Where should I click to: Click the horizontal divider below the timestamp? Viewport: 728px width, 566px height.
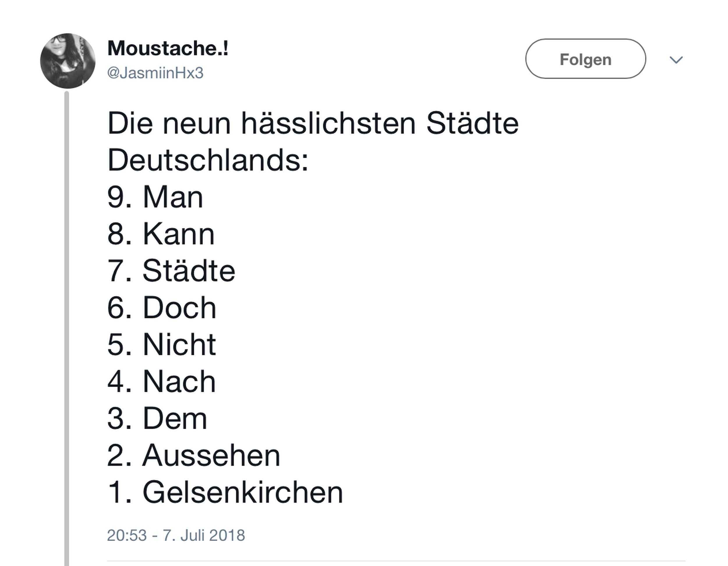[x=396, y=561]
